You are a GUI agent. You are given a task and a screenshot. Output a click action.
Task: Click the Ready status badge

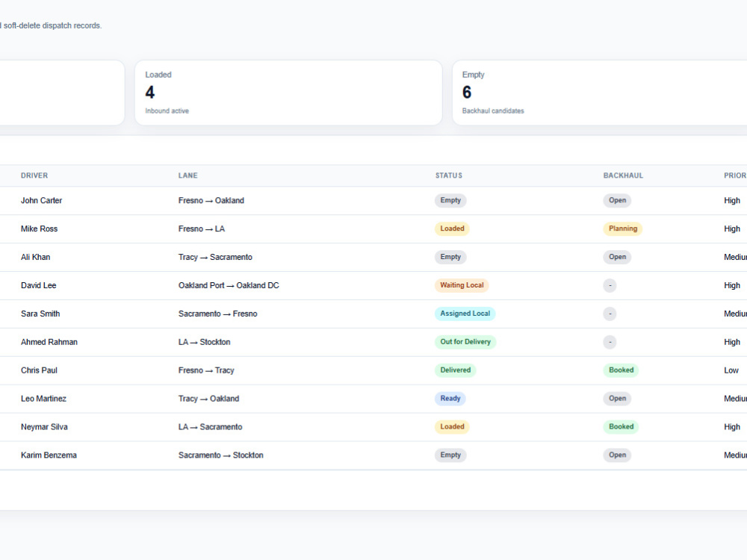point(450,399)
